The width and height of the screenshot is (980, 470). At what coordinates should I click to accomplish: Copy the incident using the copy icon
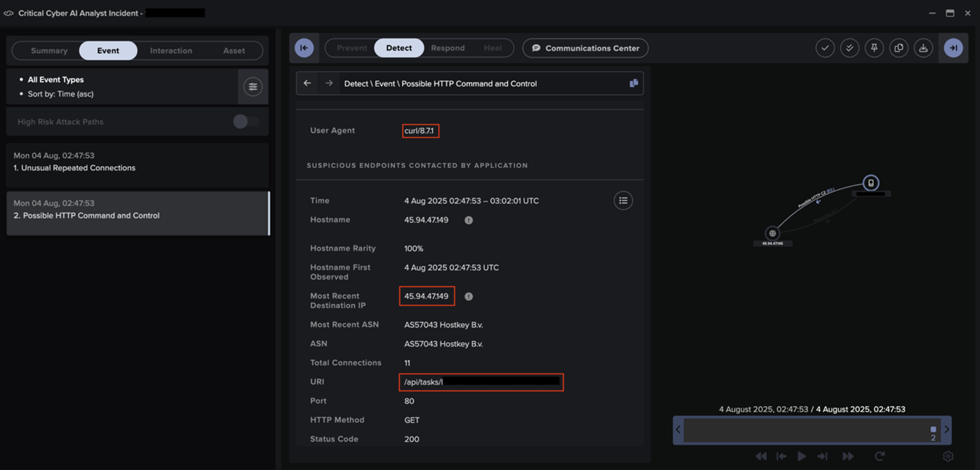coord(899,48)
